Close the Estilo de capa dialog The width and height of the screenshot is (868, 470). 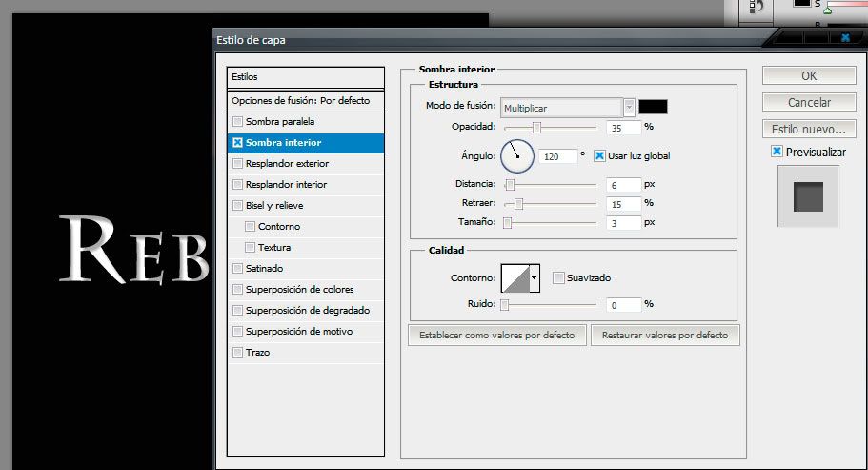tap(845, 37)
